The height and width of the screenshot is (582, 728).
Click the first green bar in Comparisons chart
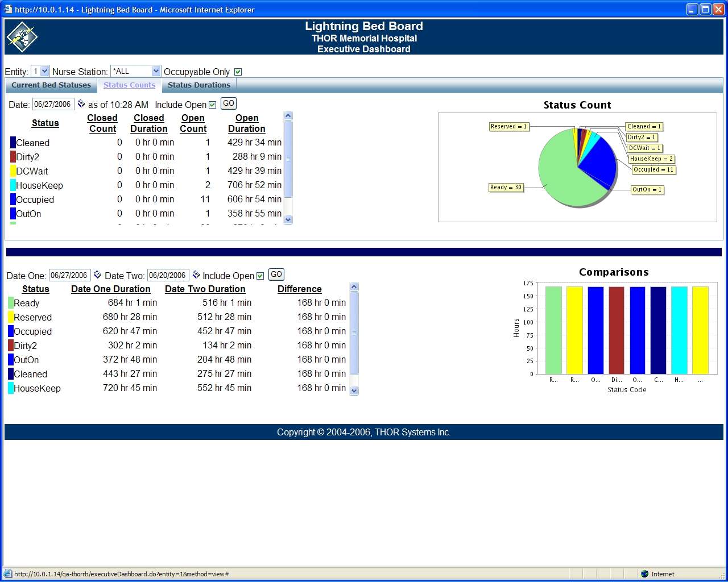pyautogui.click(x=553, y=330)
